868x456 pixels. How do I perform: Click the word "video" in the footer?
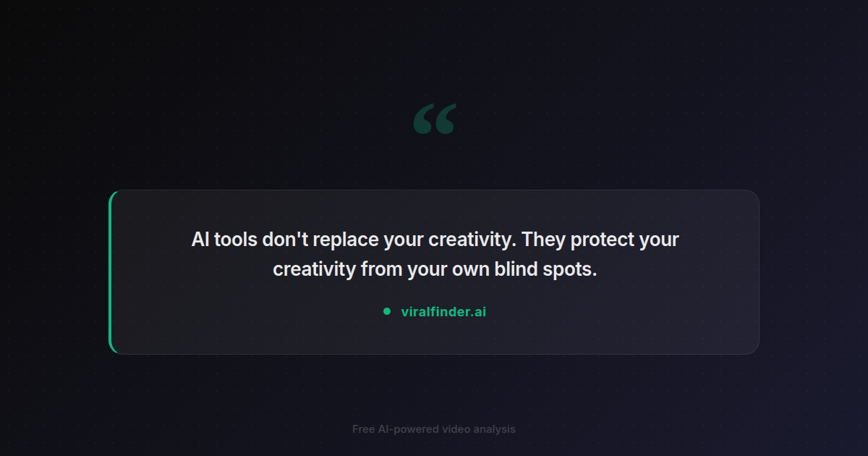[454, 429]
